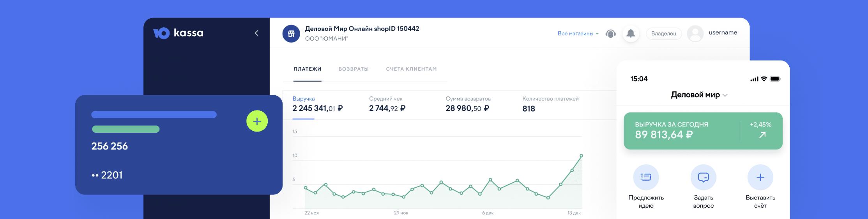Click the growth arrow icon by +2,45%
This screenshot has width=868, height=219.
[762, 135]
